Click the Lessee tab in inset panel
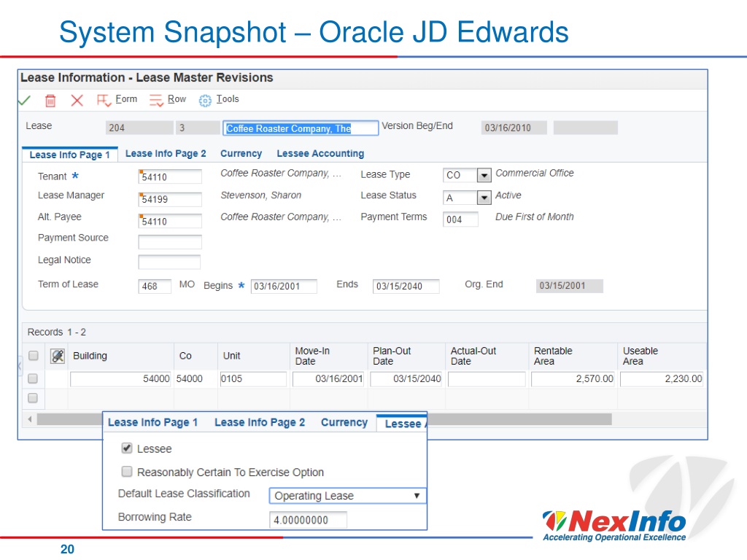Screen dimensions: 747x560 [x=402, y=424]
